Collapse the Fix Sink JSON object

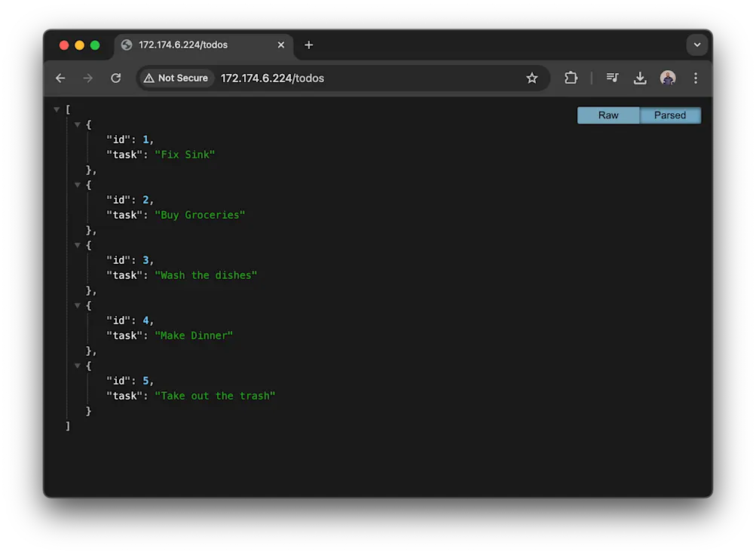click(78, 124)
